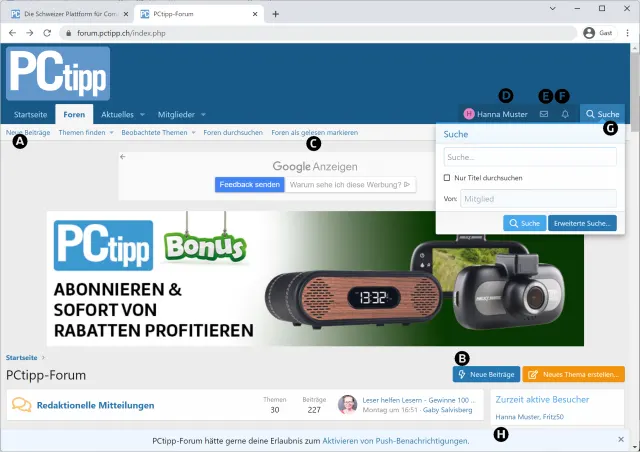Viewport: 640px width, 452px height.
Task: Click 'Foren als gelesen markieren' link
Action: tap(315, 133)
